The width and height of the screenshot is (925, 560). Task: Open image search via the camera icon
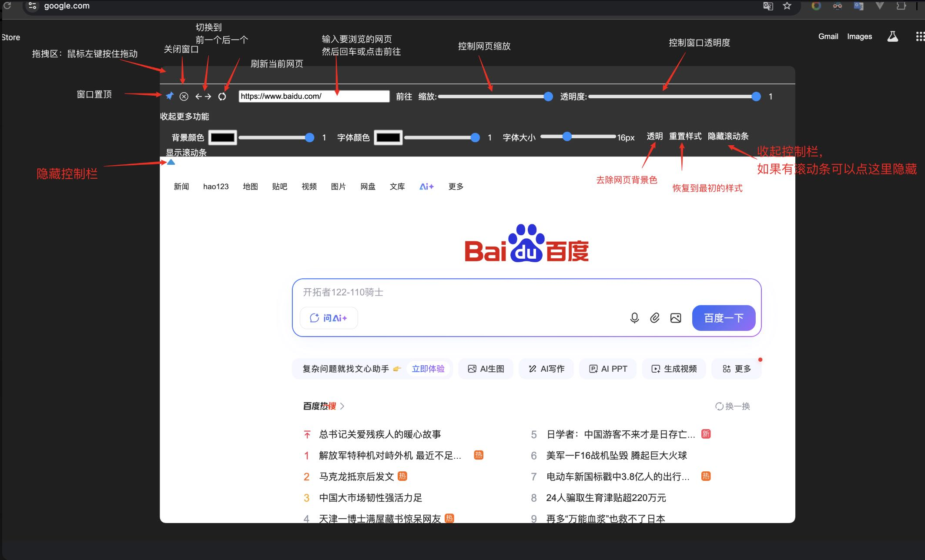[x=675, y=318]
